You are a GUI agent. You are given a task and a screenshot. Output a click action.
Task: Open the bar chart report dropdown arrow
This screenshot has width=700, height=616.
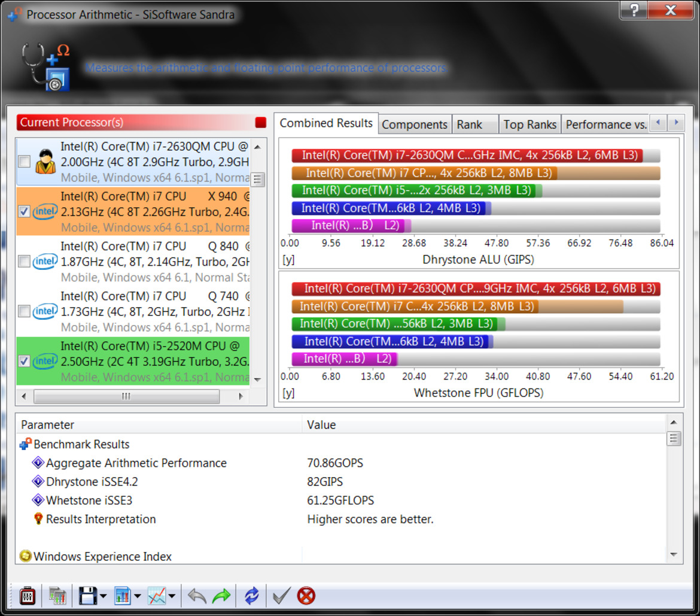(x=138, y=596)
